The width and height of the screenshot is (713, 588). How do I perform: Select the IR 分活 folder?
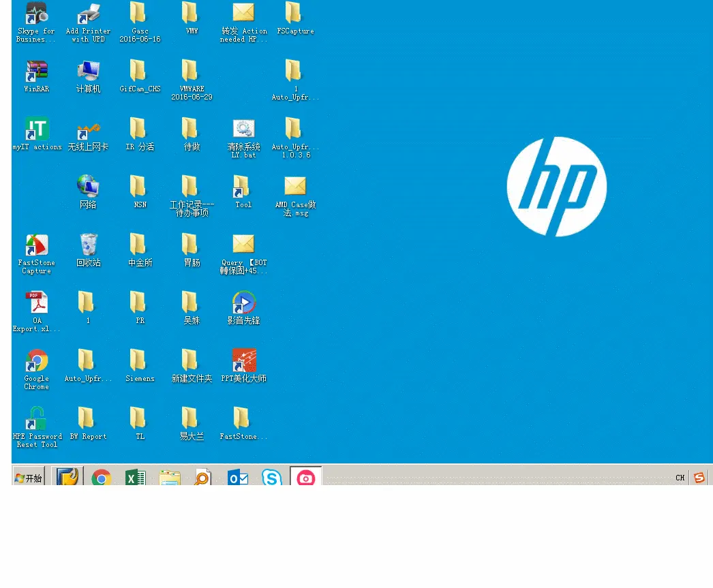pyautogui.click(x=140, y=134)
